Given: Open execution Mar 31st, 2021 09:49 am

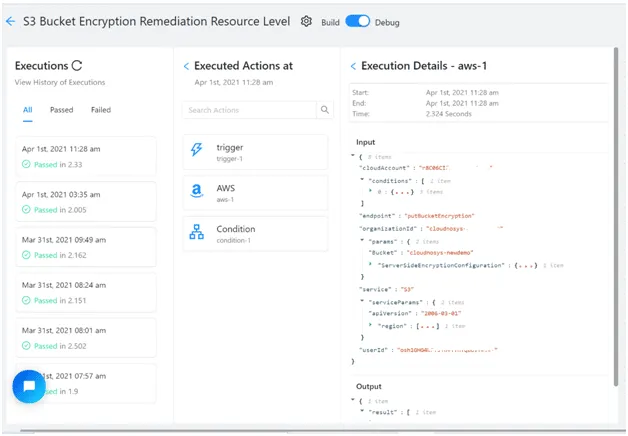Looking at the screenshot, I should tap(86, 247).
